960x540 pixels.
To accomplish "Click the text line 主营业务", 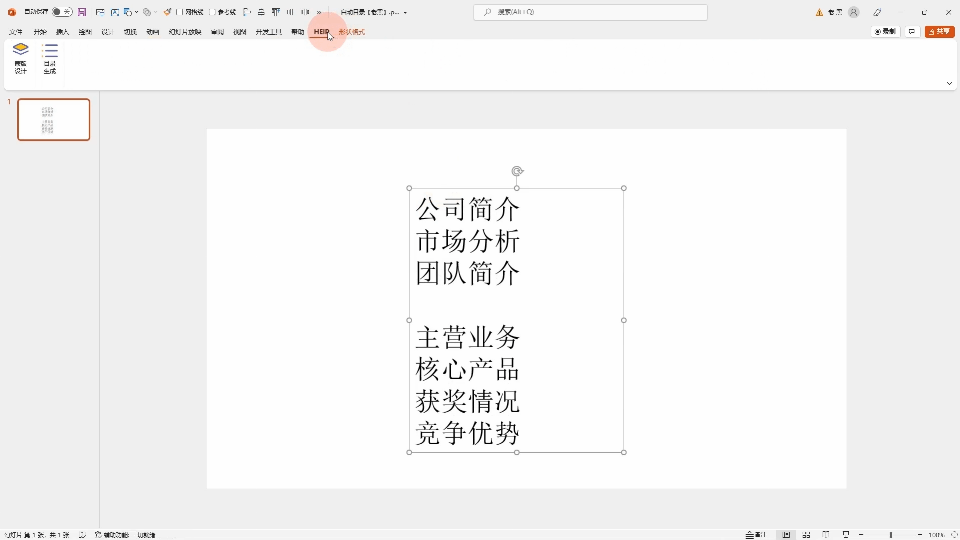I will (468, 337).
